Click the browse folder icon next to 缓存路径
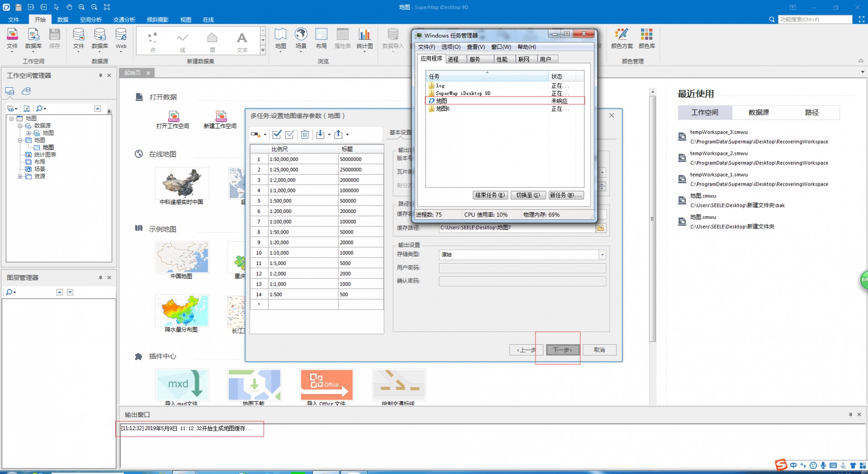Screen dimensions: 868x474 tap(601, 228)
